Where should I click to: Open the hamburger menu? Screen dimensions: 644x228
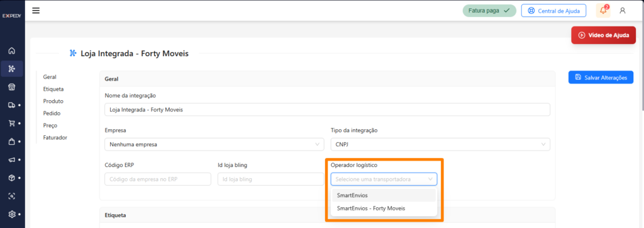(36, 10)
